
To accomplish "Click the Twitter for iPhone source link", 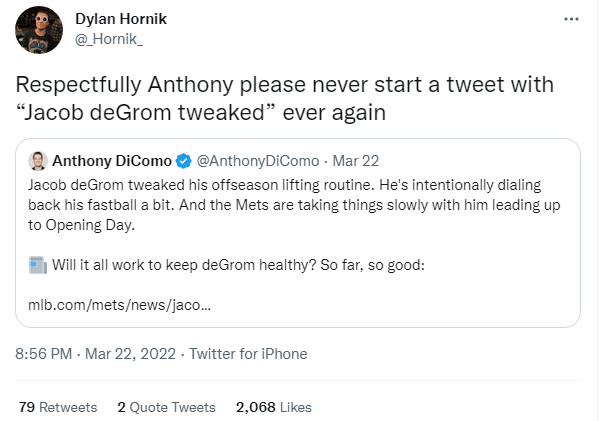I will 248,353.
